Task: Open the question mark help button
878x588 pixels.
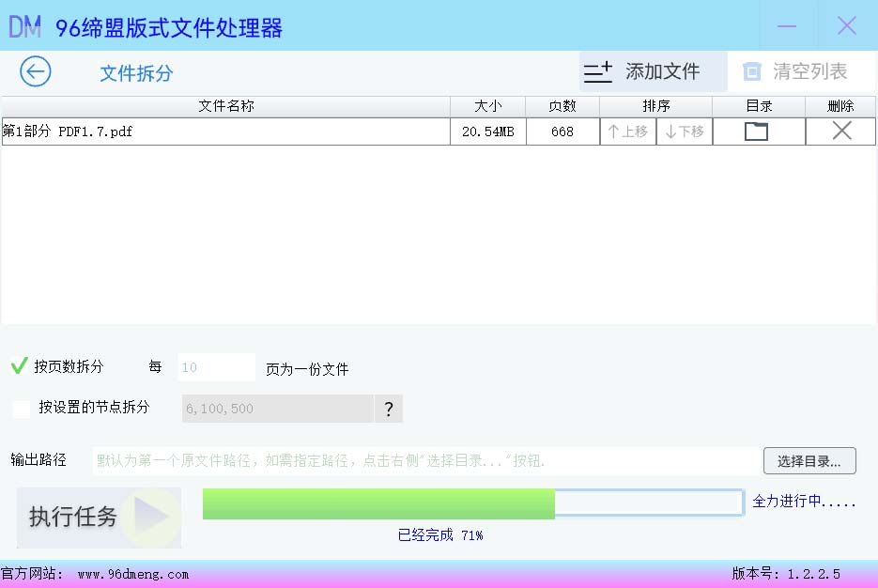Action: 389,409
